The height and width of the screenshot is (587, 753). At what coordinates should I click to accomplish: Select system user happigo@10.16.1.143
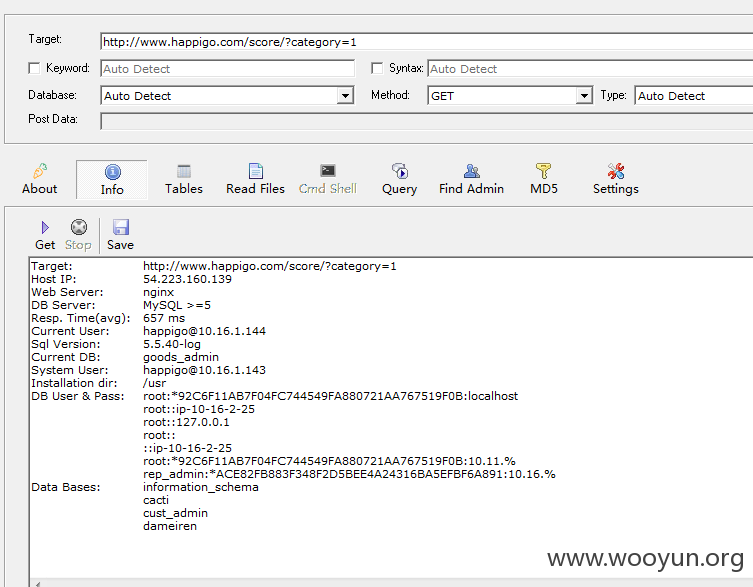pyautogui.click(x=204, y=370)
